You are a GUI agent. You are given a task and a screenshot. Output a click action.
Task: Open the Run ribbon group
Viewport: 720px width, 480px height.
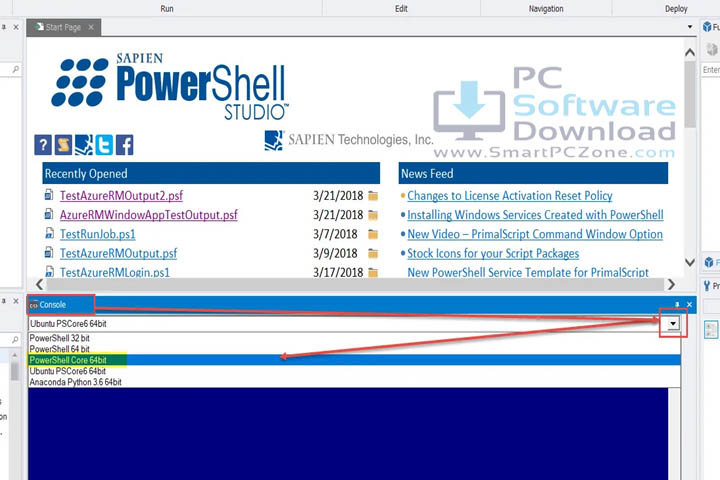click(167, 8)
